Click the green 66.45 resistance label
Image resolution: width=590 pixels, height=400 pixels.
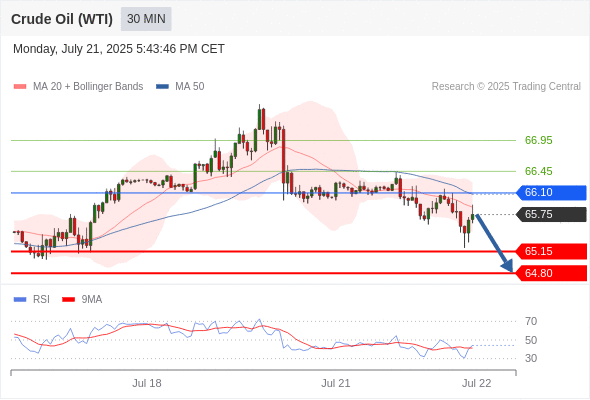tap(538, 171)
